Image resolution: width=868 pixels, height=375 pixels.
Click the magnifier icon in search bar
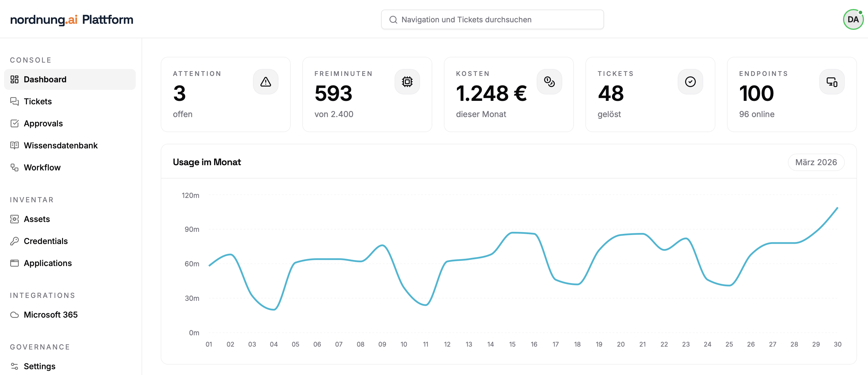click(393, 19)
